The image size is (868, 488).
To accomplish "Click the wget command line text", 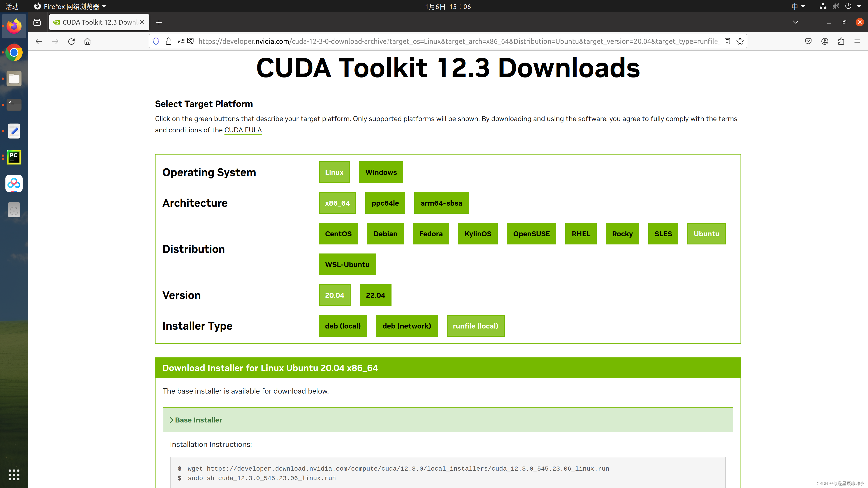I will tap(398, 469).
